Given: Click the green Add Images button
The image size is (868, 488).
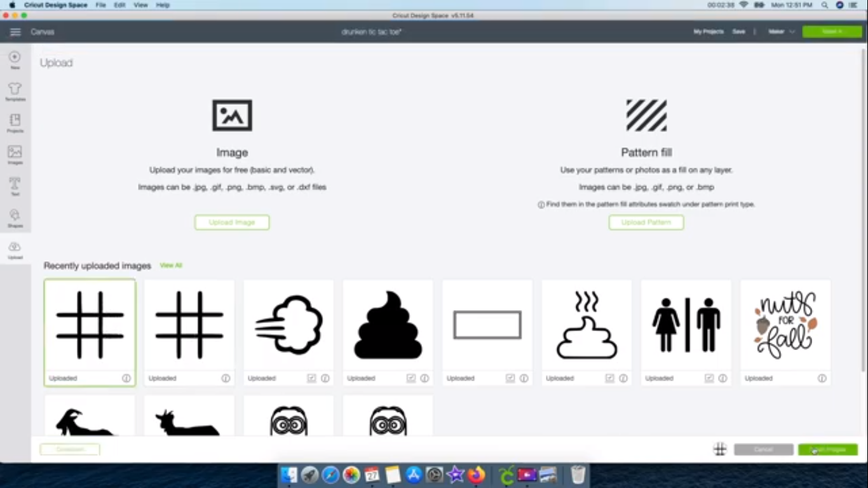Looking at the screenshot, I should tap(828, 449).
